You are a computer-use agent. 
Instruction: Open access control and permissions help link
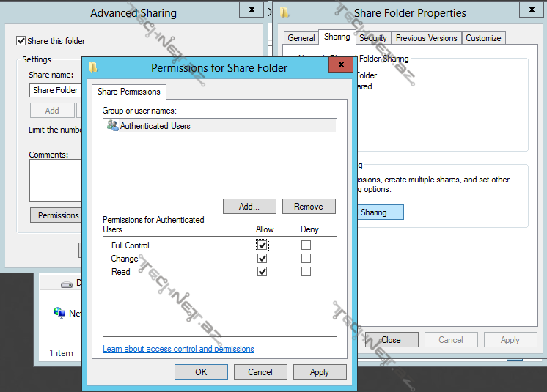click(178, 349)
